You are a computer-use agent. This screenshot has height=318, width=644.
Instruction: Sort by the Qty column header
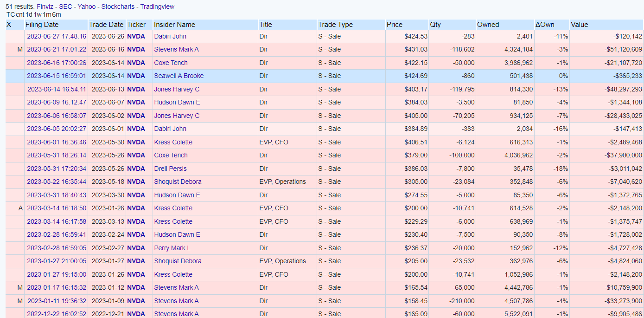point(435,25)
